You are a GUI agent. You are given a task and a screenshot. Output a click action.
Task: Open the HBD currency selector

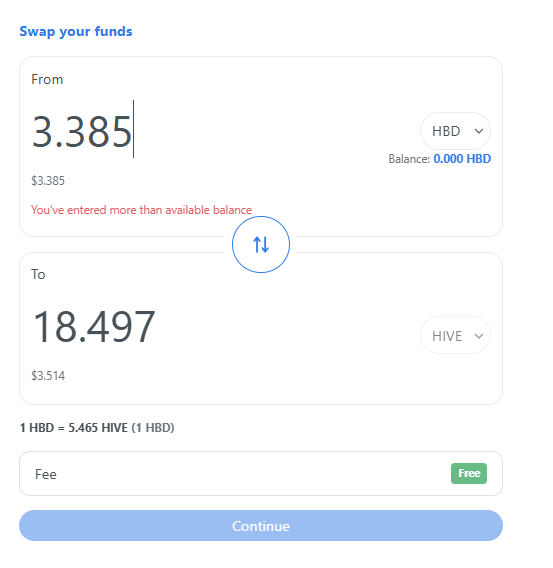point(455,131)
